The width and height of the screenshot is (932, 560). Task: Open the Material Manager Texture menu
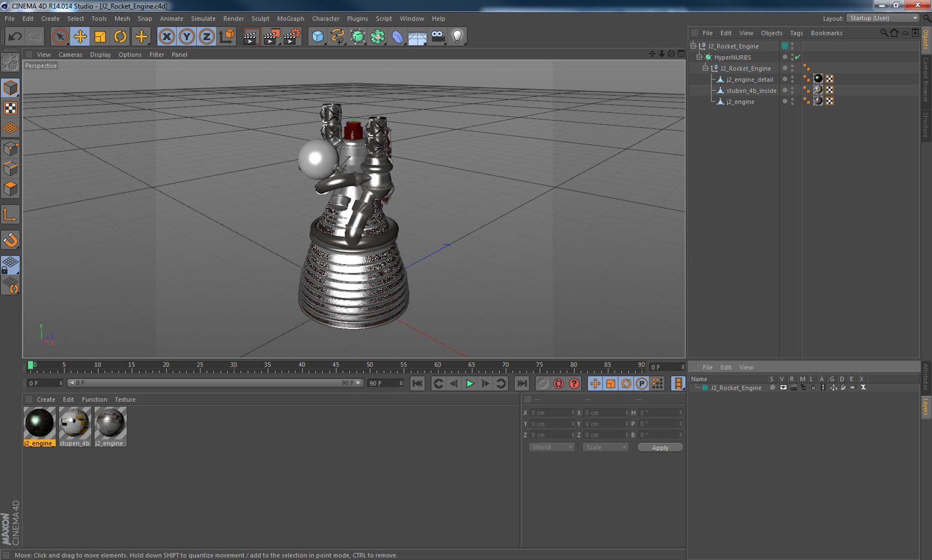[x=125, y=399]
